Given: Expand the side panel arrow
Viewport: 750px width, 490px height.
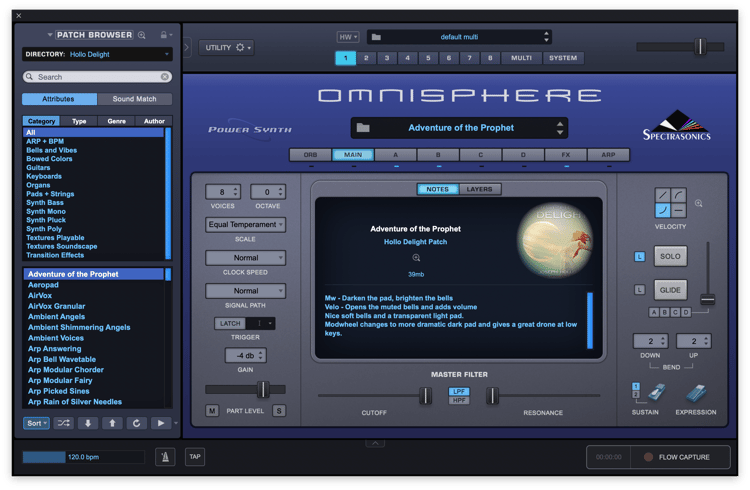Looking at the screenshot, I should pyautogui.click(x=187, y=47).
